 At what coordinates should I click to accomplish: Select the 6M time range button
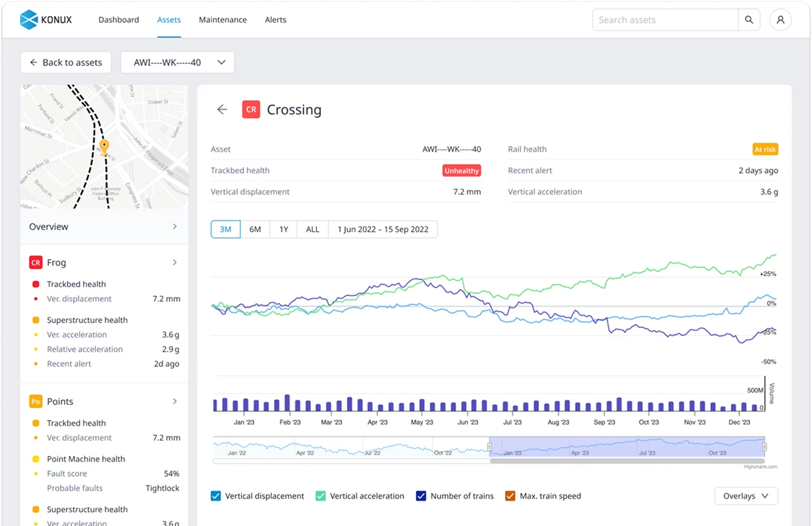tap(255, 229)
